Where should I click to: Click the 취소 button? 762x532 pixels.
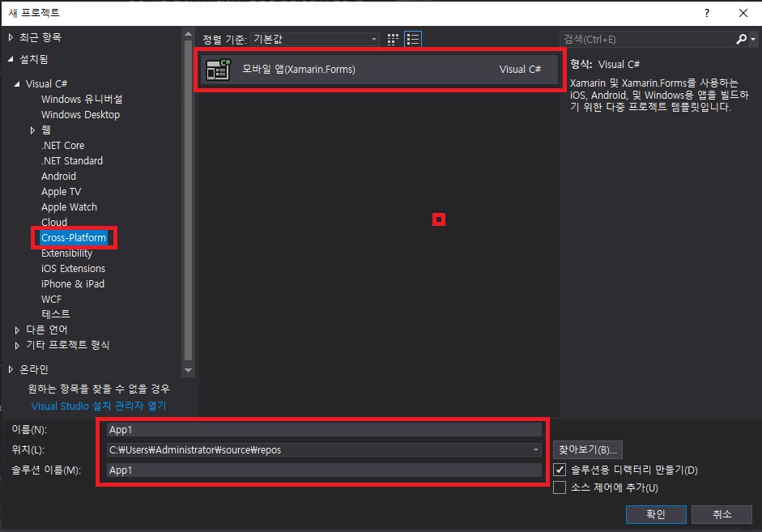pyautogui.click(x=722, y=514)
